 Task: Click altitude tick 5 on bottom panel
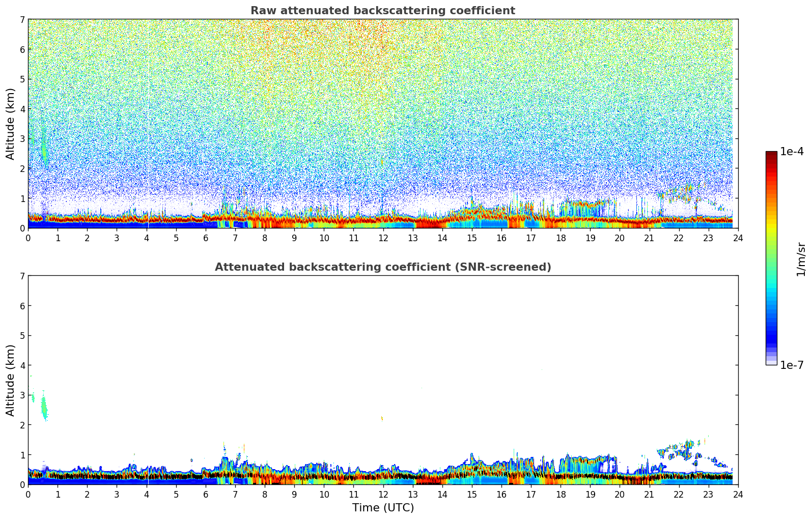tap(22, 336)
